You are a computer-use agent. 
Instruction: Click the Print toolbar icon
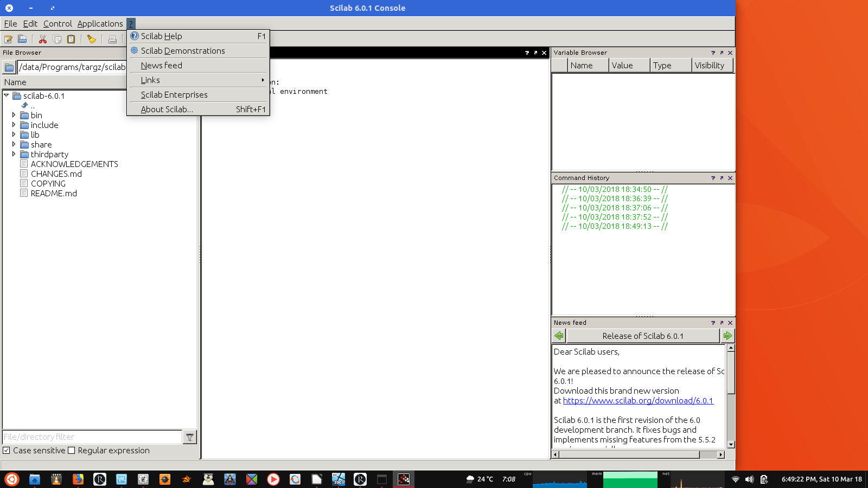(x=112, y=39)
